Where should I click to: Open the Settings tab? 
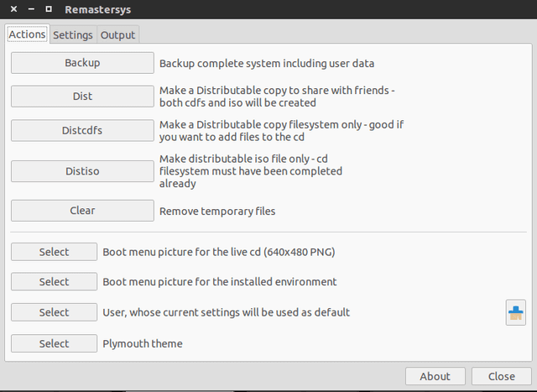pos(73,35)
